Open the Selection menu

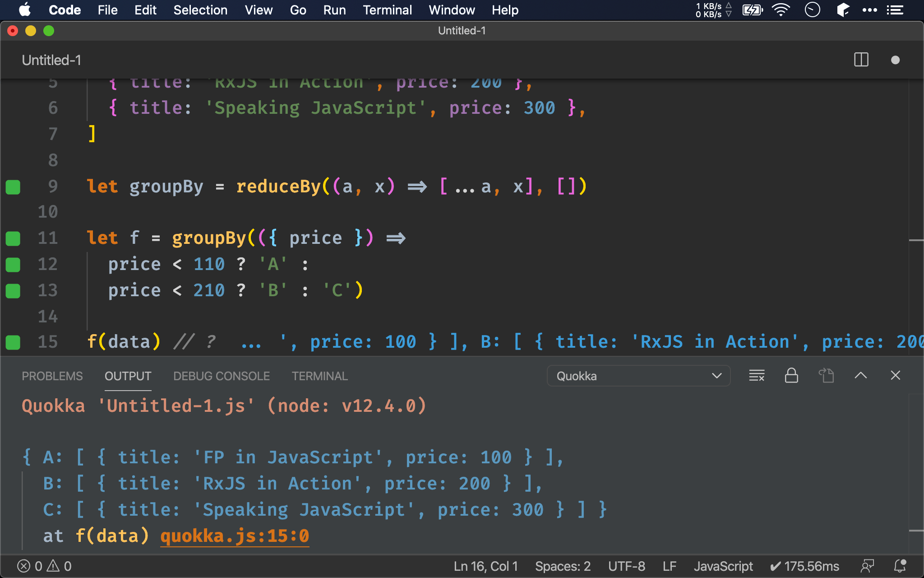point(200,10)
